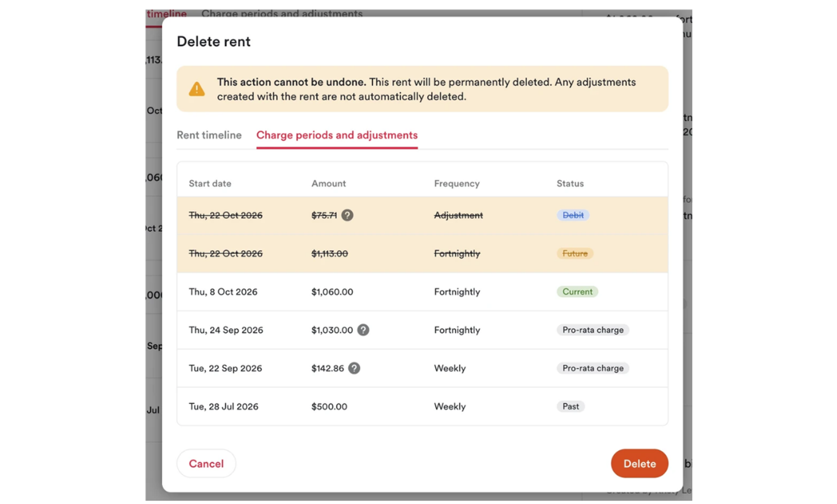837x504 pixels.
Task: Cancel the Delete rent dialog
Action: [x=206, y=463]
